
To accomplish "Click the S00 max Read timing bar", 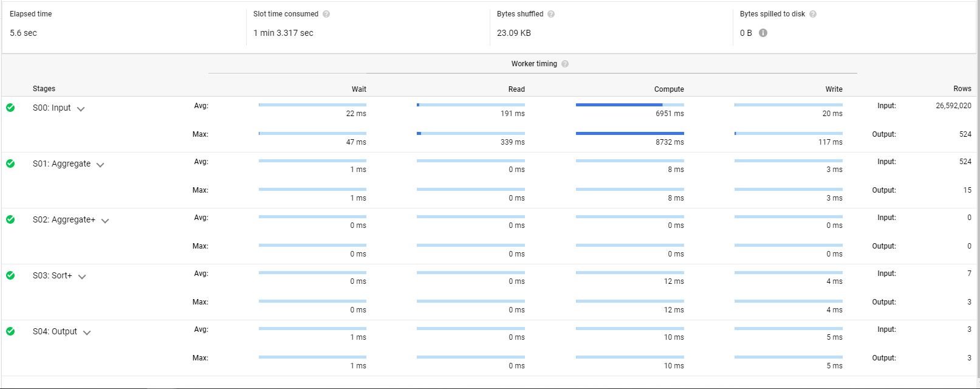I will [470, 133].
